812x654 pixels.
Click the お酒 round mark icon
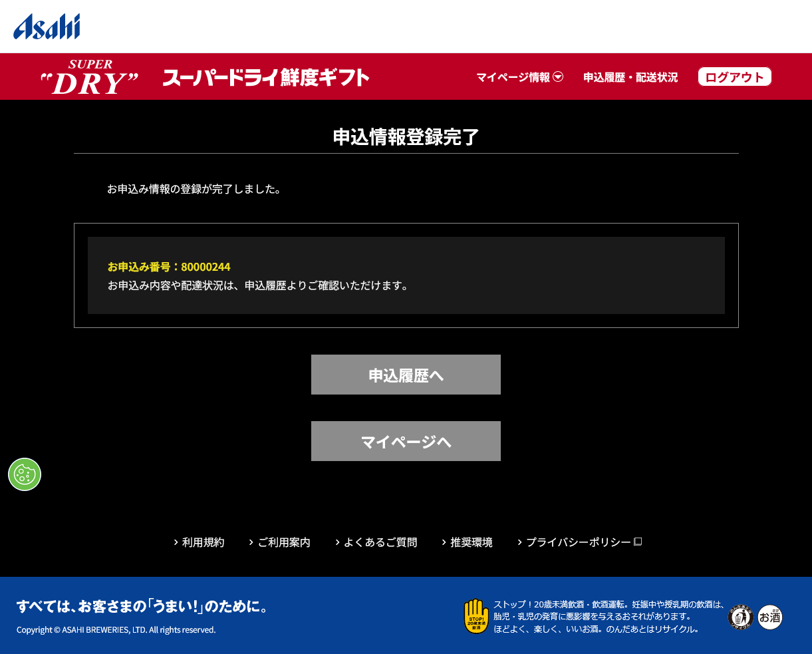pos(770,617)
